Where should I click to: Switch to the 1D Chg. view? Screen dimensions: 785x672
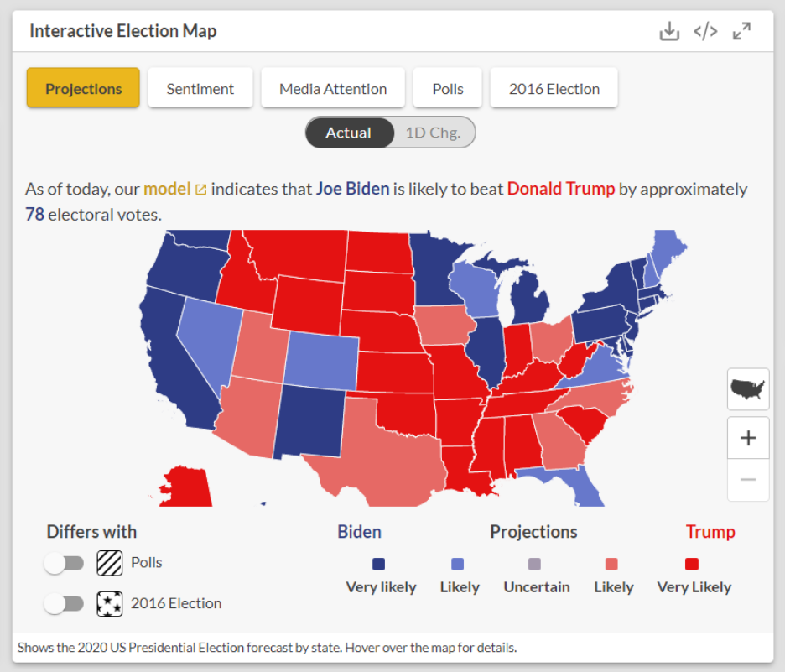[433, 133]
